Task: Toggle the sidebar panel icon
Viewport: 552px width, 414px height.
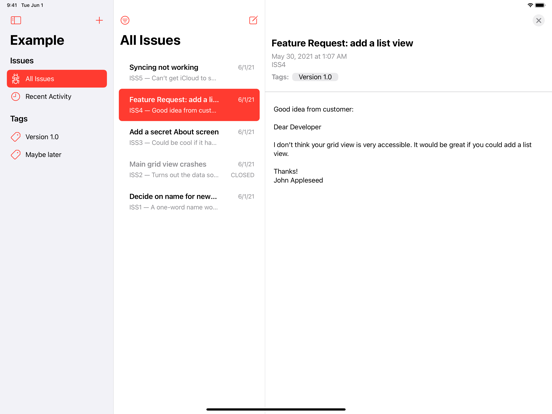Action: tap(16, 20)
